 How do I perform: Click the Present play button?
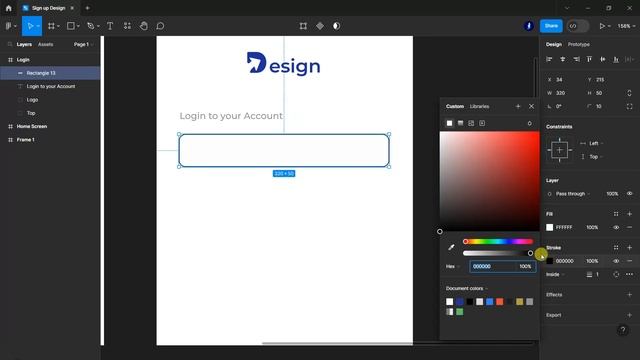602,26
